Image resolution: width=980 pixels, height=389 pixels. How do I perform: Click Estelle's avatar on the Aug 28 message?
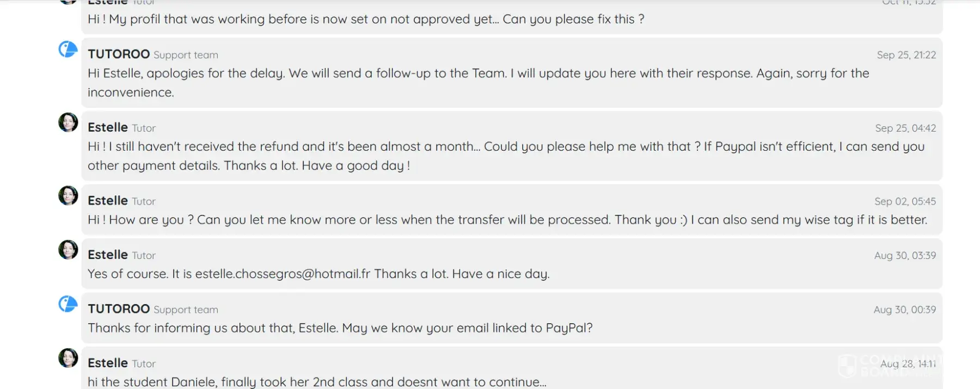click(68, 358)
